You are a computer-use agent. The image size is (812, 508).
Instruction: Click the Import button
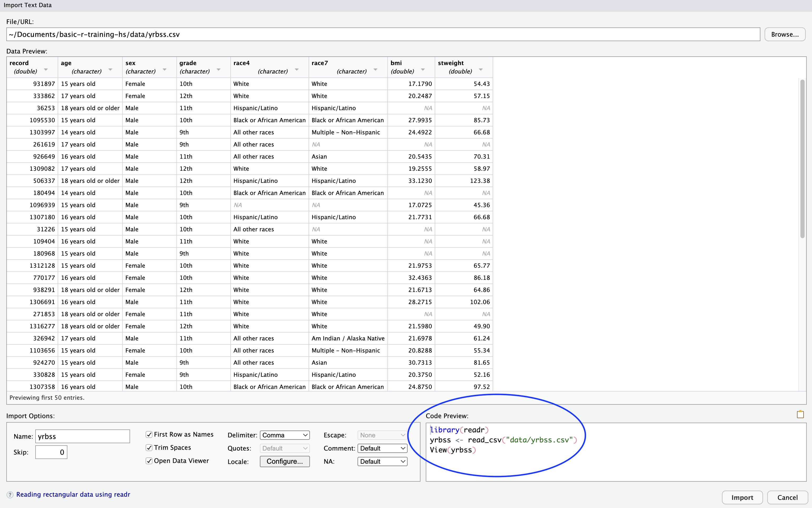pyautogui.click(x=742, y=497)
